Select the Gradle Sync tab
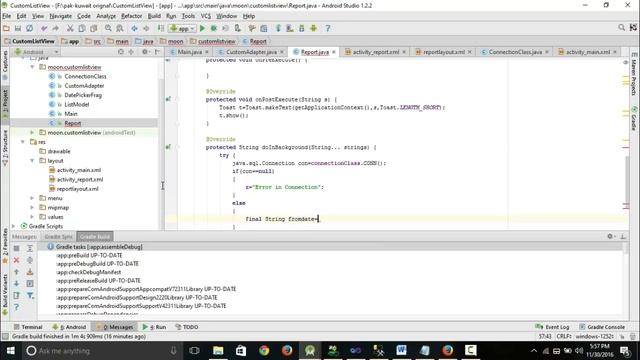 [x=58, y=237]
